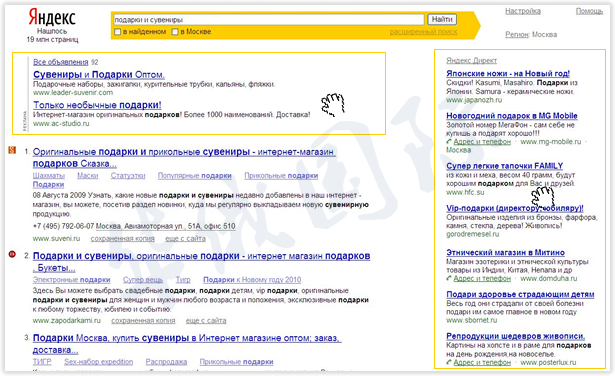Open the Статуэтки sitelink
The height and width of the screenshot is (376, 615).
[x=128, y=176]
